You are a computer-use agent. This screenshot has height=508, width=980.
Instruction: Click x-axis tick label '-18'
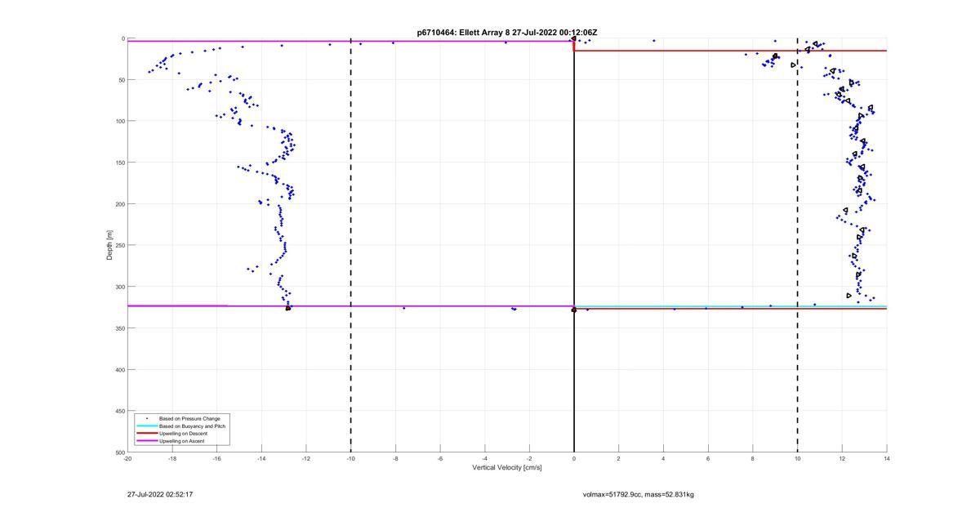click(x=172, y=458)
